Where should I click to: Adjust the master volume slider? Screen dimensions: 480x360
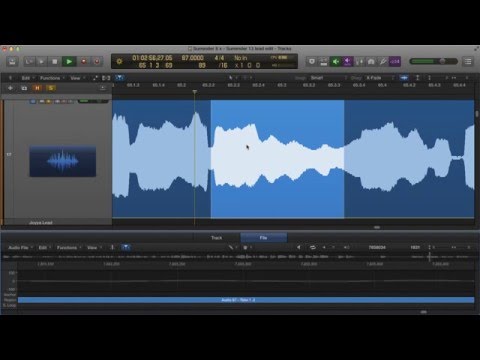[434, 61]
